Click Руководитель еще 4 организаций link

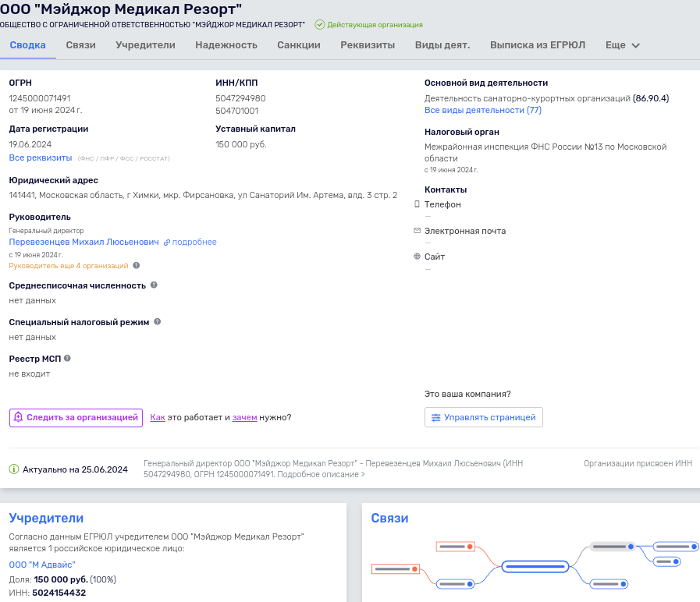coord(69,266)
